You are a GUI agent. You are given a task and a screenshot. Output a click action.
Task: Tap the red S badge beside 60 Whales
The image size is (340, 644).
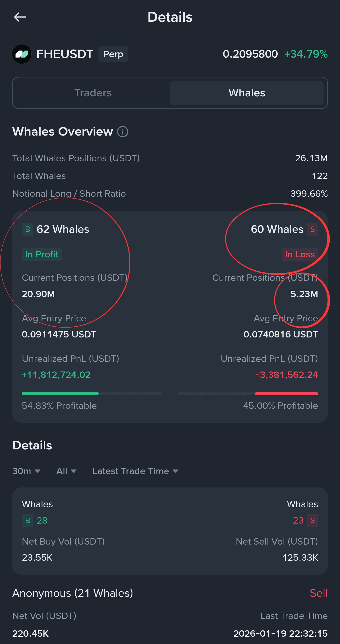coord(312,229)
